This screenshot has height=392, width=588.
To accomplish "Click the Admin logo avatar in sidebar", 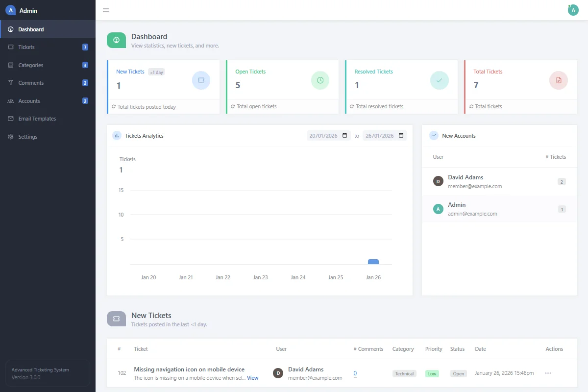I will 10,10.
